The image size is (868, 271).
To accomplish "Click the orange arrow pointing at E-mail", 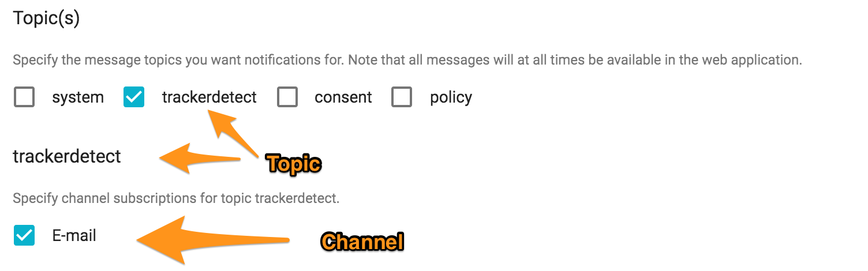I will [211, 240].
